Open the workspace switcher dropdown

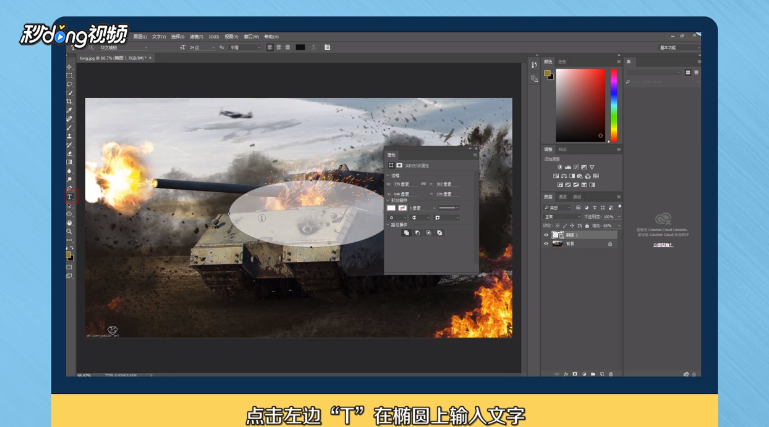click(x=679, y=48)
